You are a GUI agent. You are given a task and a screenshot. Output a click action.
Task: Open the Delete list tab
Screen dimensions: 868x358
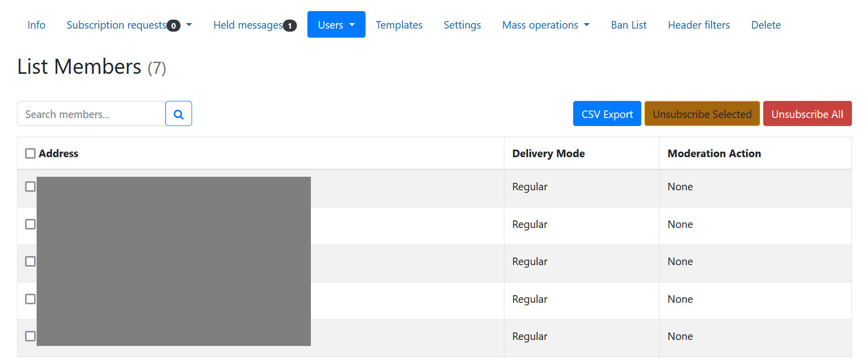pos(765,25)
